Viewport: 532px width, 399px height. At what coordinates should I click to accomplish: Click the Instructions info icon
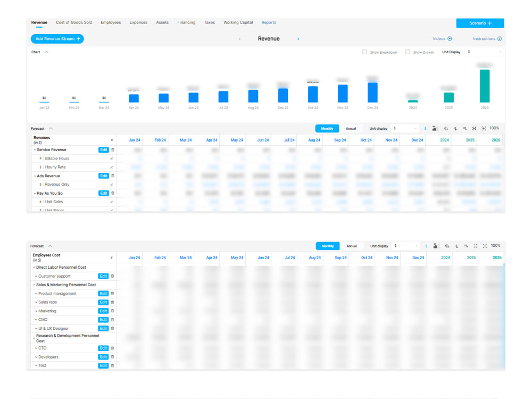(x=500, y=39)
